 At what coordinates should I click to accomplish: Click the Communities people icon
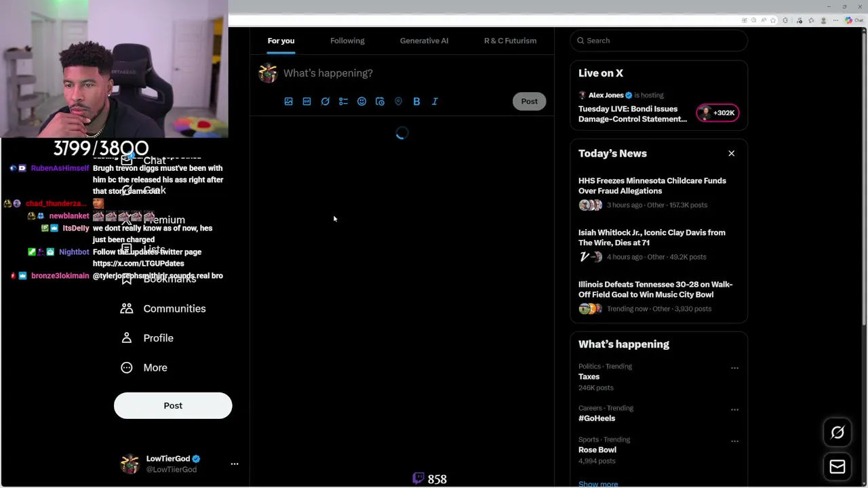[127, 308]
